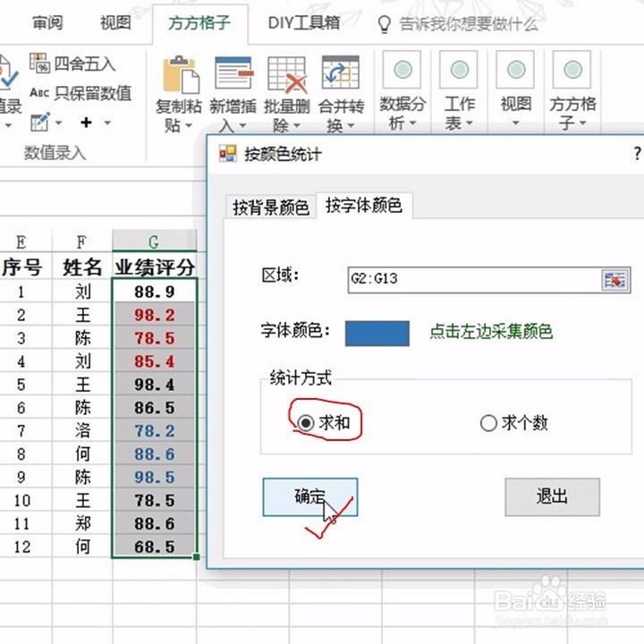Viewport: 644px width, 644px height.
Task: Click the dialog help question mark
Action: pyautogui.click(x=637, y=154)
